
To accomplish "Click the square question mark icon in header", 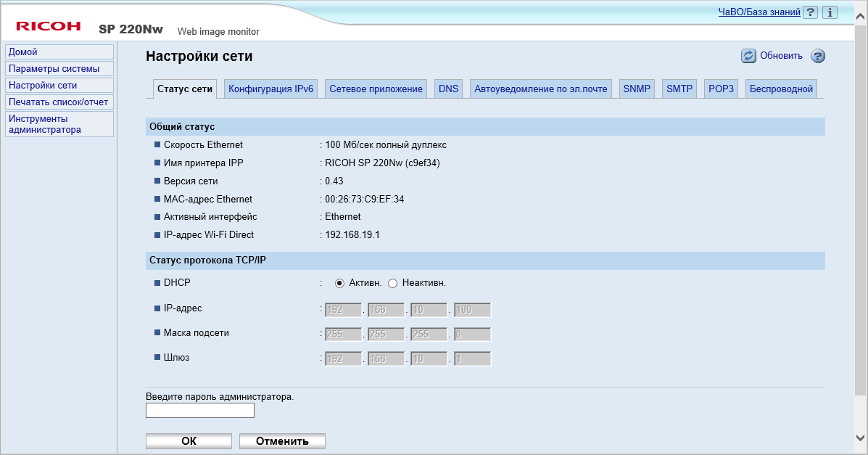I will pyautogui.click(x=811, y=12).
